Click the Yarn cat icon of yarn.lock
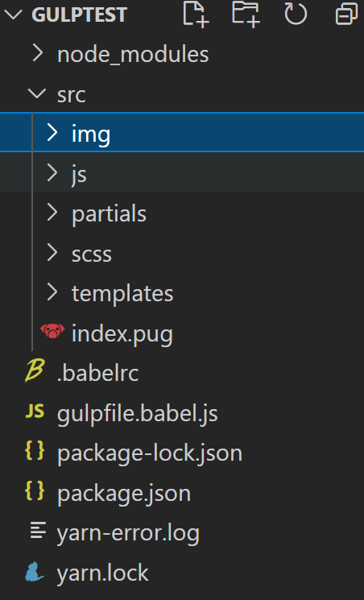364x600 pixels. point(35,571)
